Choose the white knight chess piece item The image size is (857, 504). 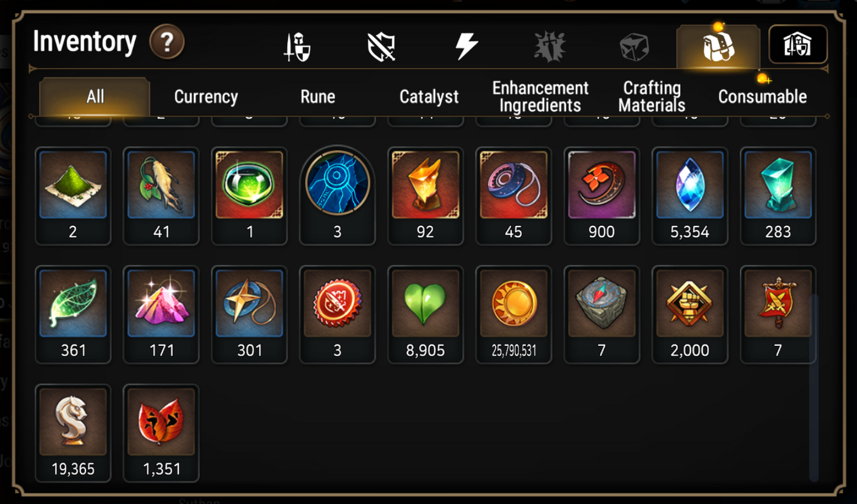pos(73,433)
